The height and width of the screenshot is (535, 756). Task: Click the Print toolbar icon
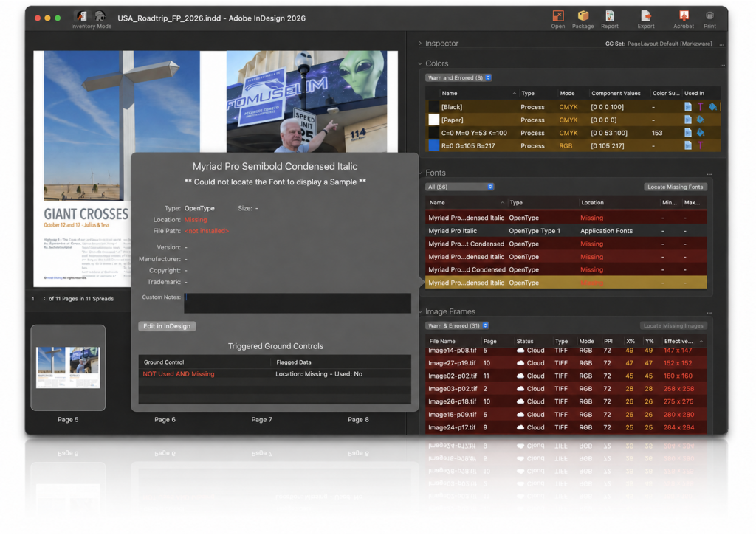709,20
